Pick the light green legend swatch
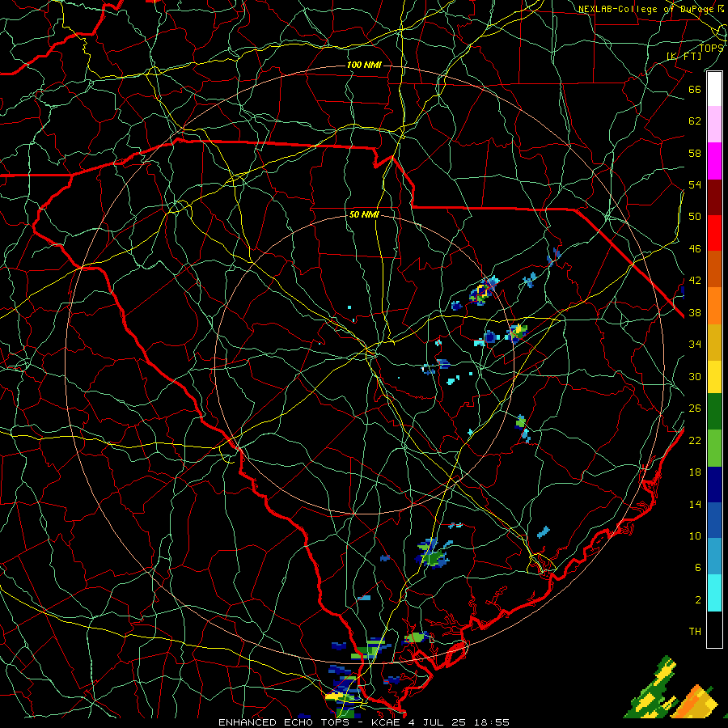Image resolution: width=728 pixels, height=728 pixels. pyautogui.click(x=714, y=448)
